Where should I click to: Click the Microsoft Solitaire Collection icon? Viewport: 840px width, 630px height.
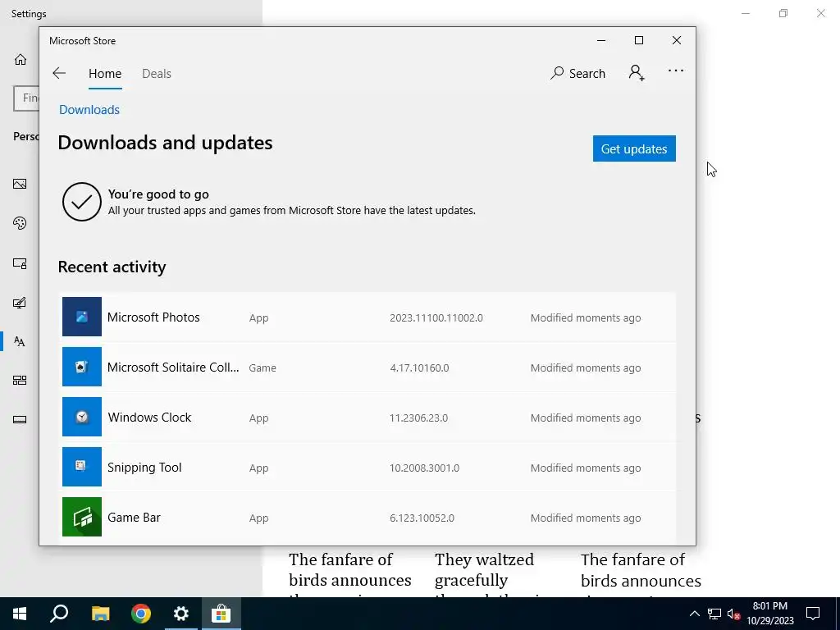pyautogui.click(x=82, y=367)
